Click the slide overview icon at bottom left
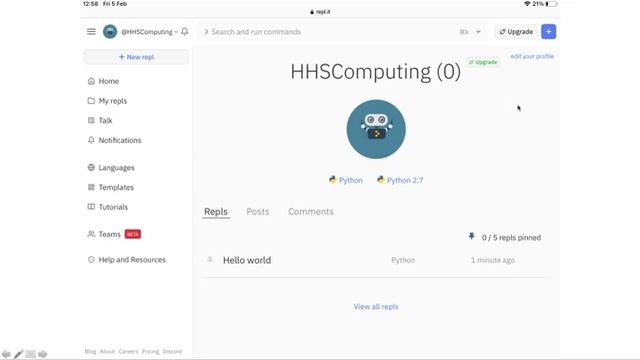Image resolution: width=640 pixels, height=360 pixels. point(30,354)
